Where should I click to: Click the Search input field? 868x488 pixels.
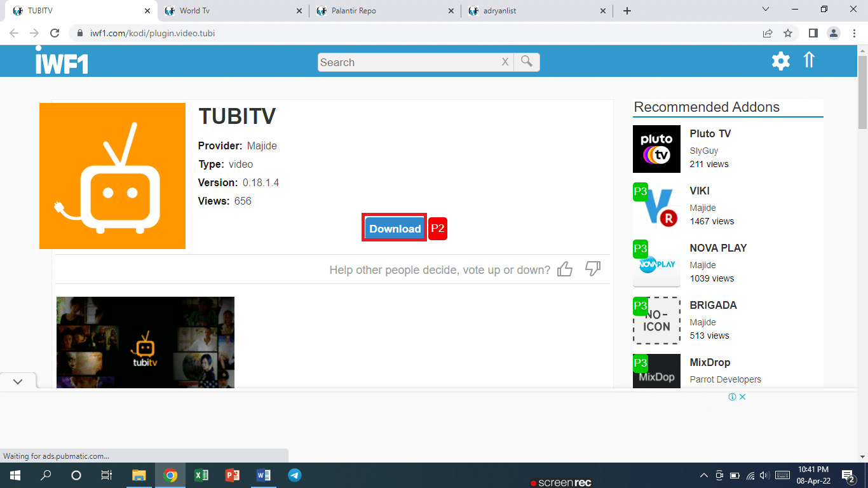409,62
